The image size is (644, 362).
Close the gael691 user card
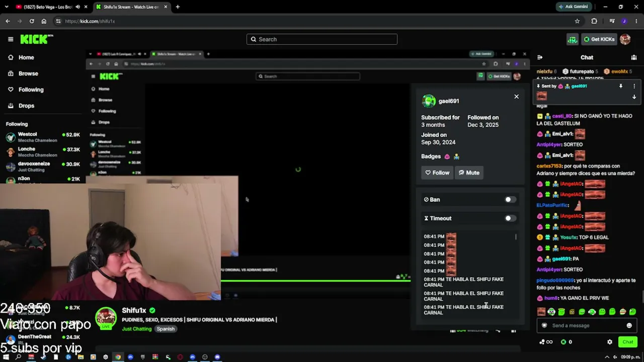coord(516,97)
